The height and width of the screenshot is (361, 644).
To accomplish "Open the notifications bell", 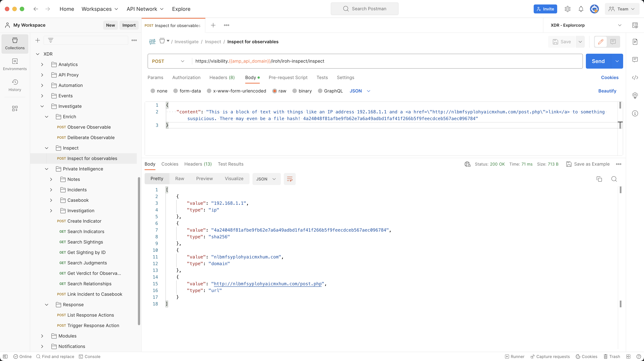I will click(x=581, y=9).
